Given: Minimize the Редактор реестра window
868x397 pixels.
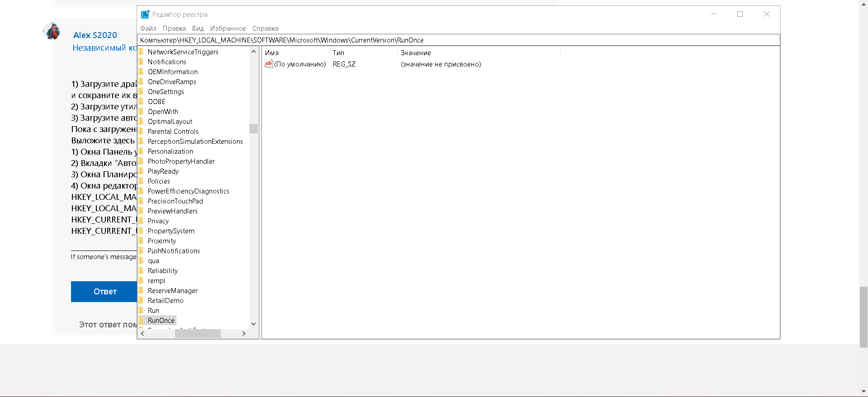Looking at the screenshot, I should click(x=714, y=14).
